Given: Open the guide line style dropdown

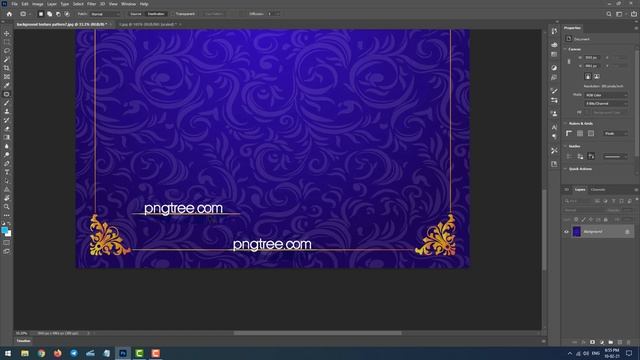Looking at the screenshot, I should [x=616, y=156].
